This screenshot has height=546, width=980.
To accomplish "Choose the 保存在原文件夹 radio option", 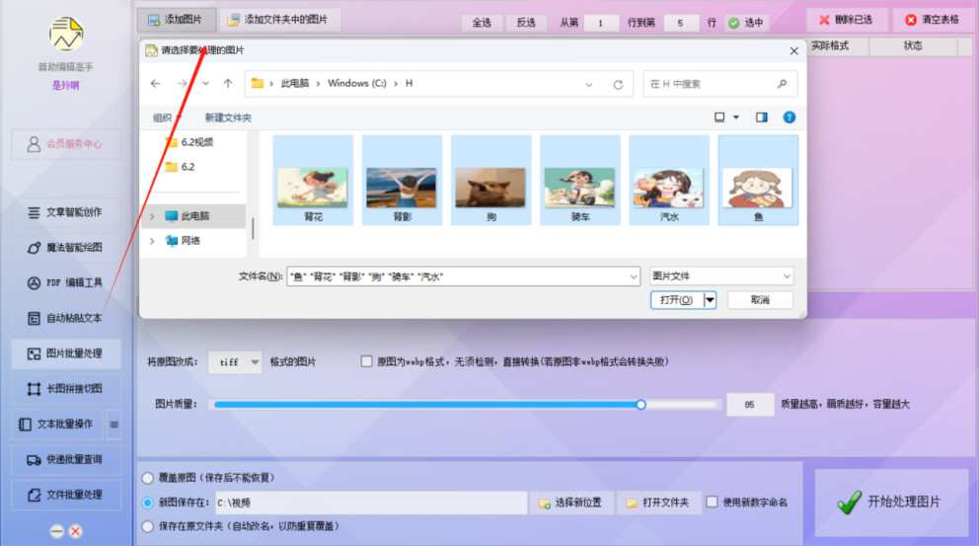I will tap(147, 526).
